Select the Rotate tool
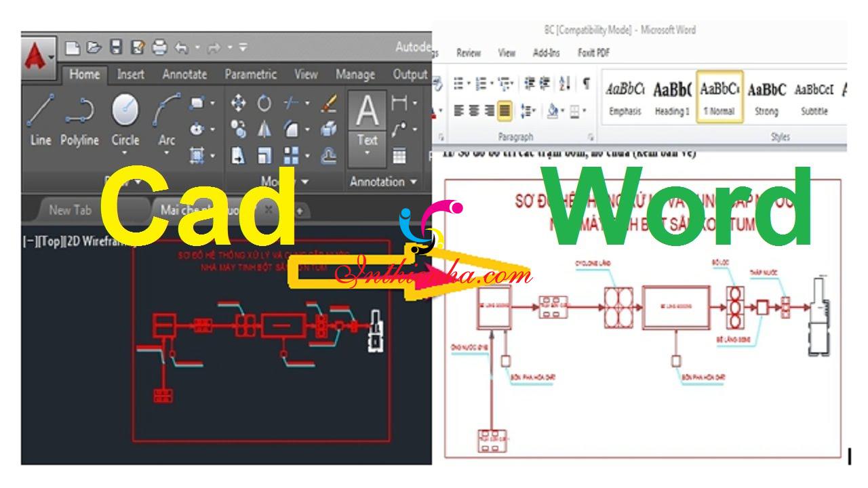Image resolution: width=868 pixels, height=488 pixels. click(264, 103)
